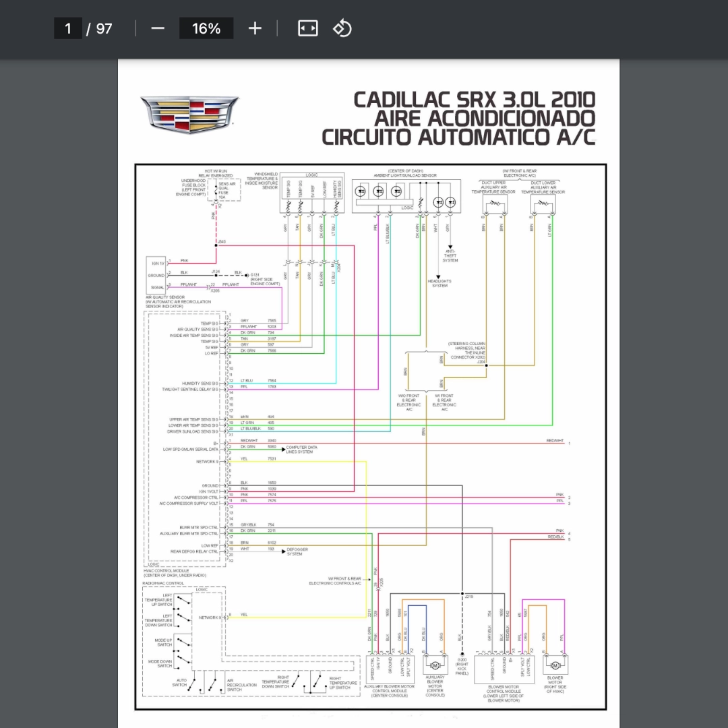
Task: Click the 'REAR DEFOG RELAY CTRL' pin label
Action: coord(194,551)
